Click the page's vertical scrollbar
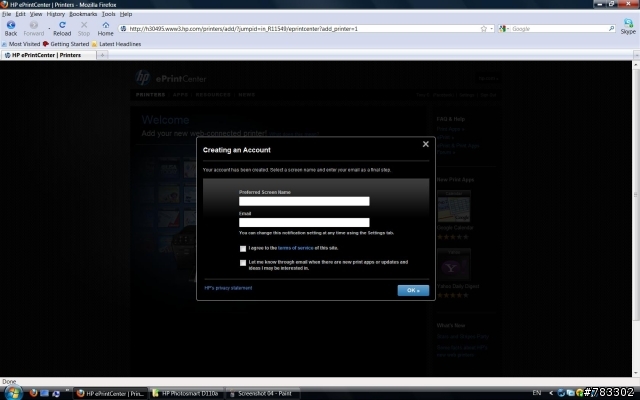640x400 pixels. coord(636,195)
